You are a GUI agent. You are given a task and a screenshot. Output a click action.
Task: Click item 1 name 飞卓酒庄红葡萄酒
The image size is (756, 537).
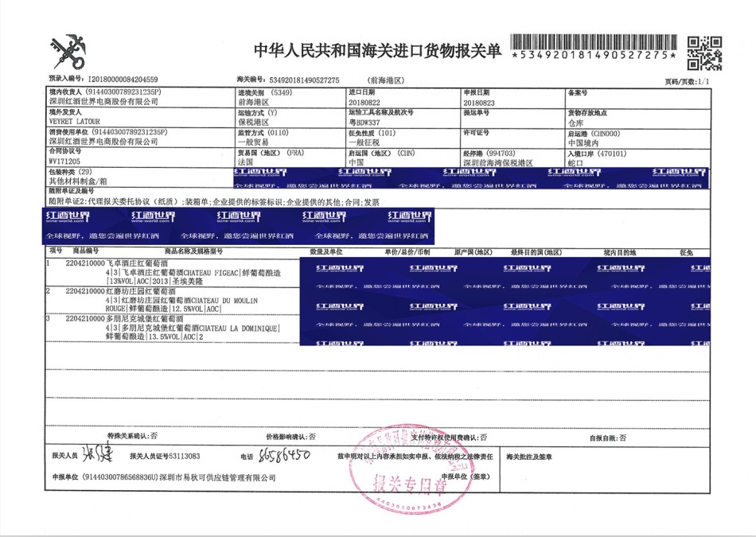point(137,263)
